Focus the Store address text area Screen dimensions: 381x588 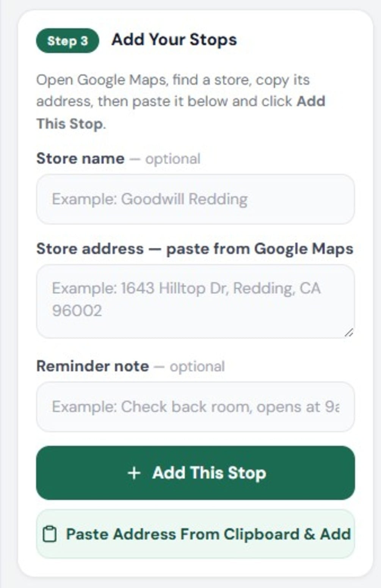[x=195, y=301]
